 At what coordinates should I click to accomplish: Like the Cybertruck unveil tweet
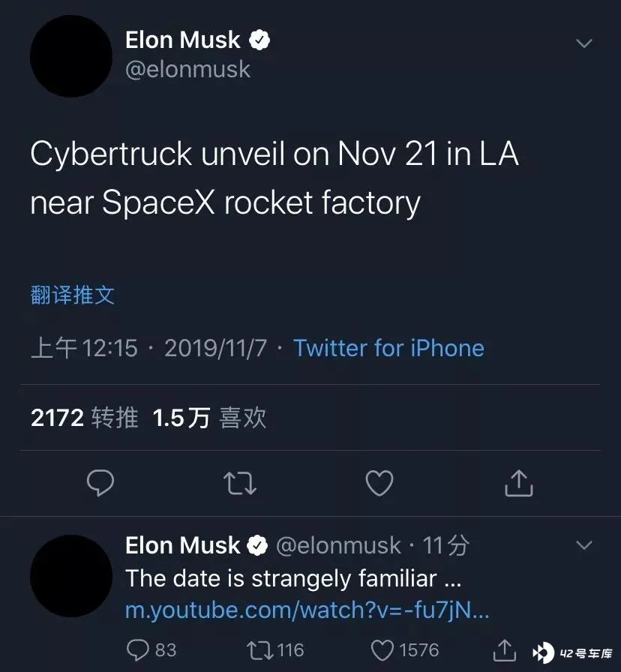379,483
